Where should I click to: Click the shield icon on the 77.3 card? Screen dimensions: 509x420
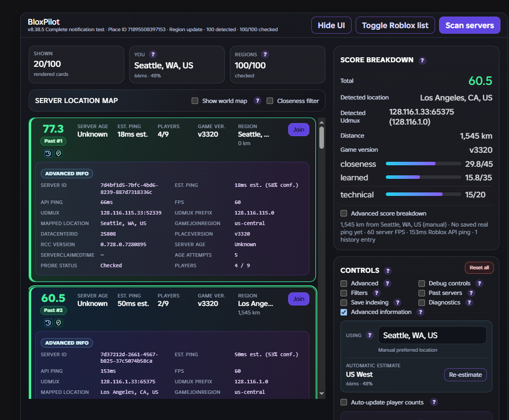[x=59, y=153]
